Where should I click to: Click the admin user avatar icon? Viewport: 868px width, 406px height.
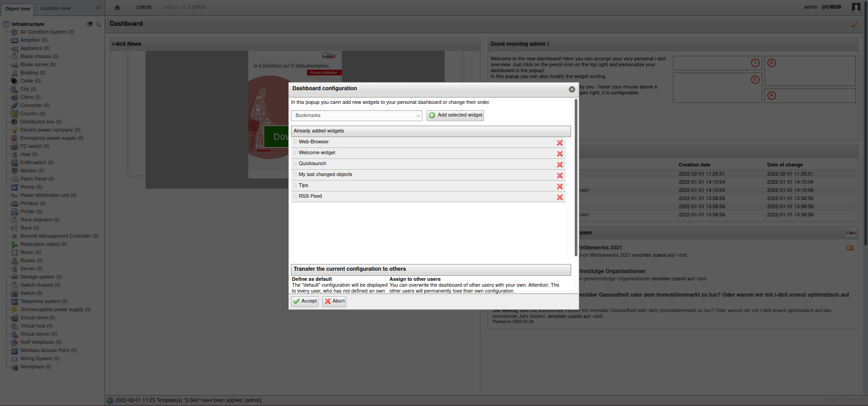pyautogui.click(x=856, y=7)
